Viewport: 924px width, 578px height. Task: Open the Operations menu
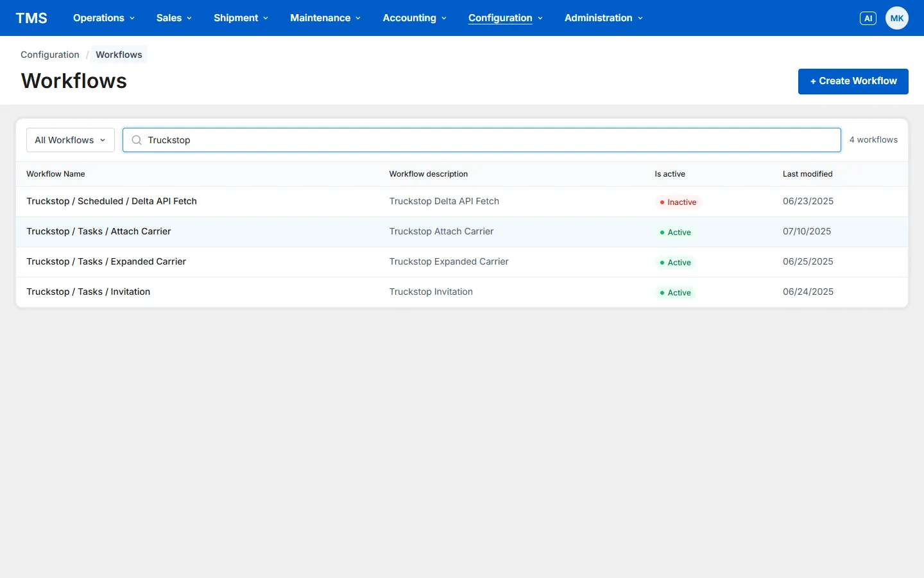(104, 18)
